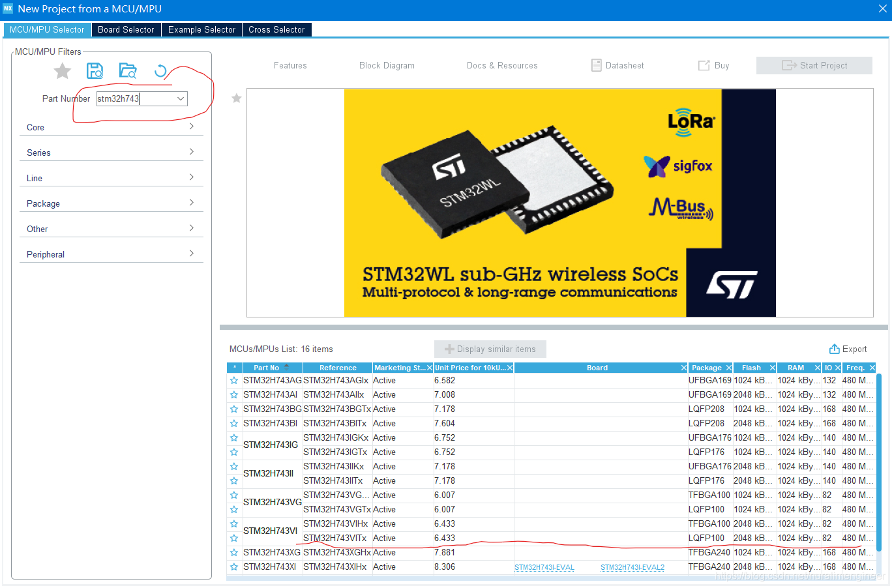Image resolution: width=892 pixels, height=588 pixels.
Task: Switch to the Board Selector tab
Action: tap(126, 30)
